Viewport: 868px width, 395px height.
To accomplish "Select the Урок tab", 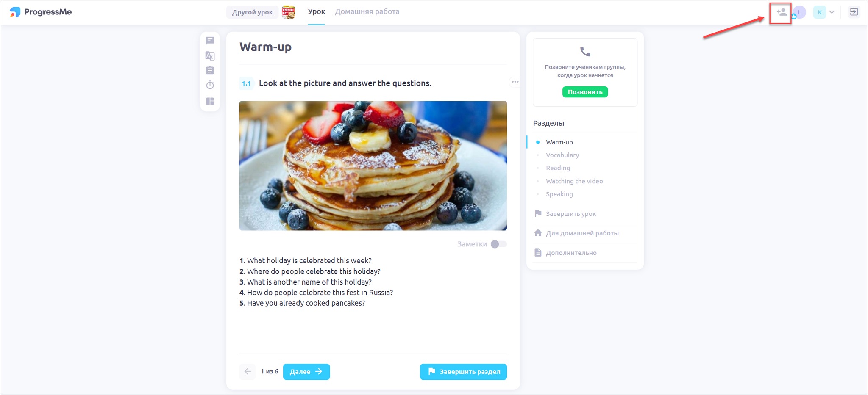I will coord(316,11).
